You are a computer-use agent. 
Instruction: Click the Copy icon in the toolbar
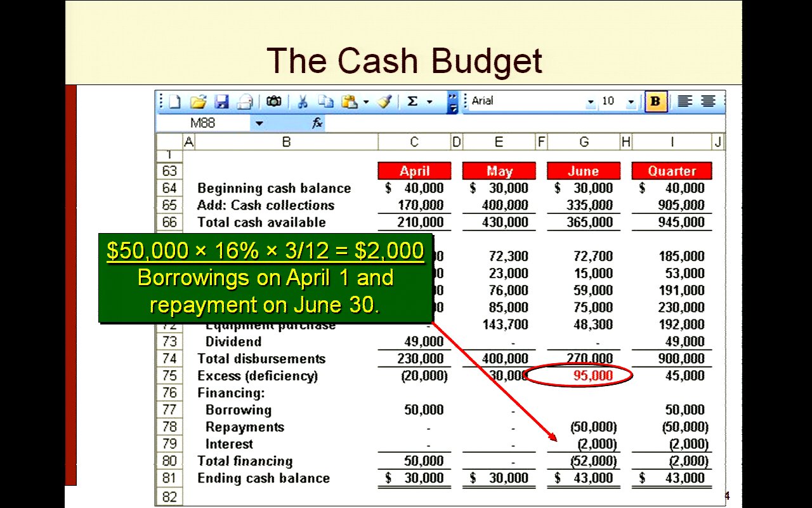tap(325, 102)
